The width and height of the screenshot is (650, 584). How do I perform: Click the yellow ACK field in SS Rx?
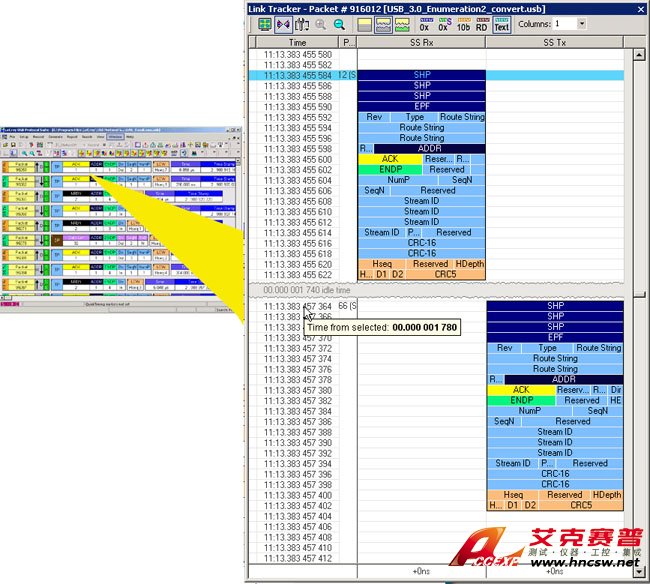coord(389,159)
